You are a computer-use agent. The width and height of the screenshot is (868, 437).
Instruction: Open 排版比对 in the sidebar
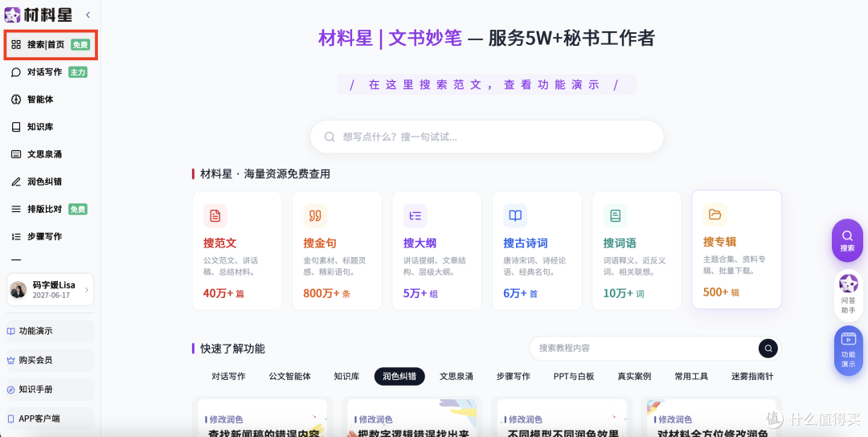51,209
